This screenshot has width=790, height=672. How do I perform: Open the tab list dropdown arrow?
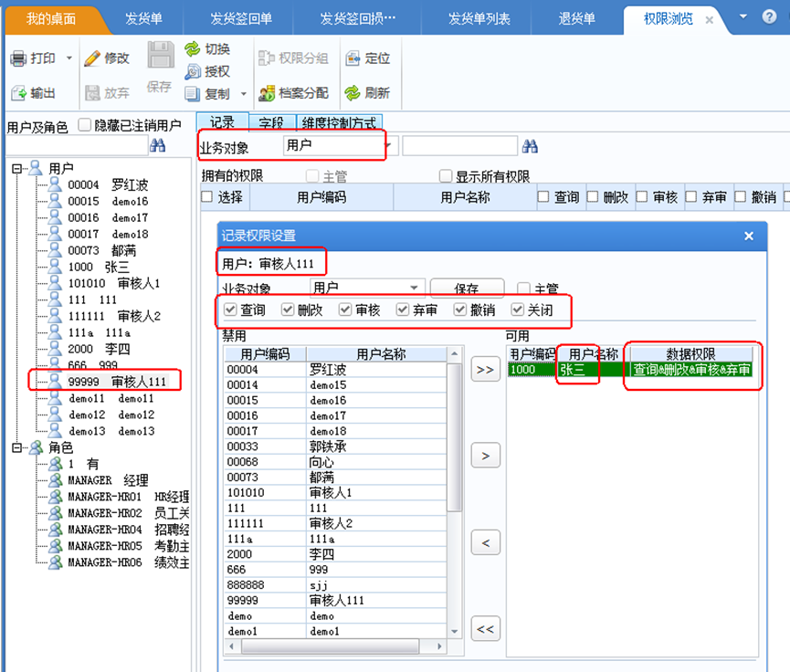tap(743, 16)
